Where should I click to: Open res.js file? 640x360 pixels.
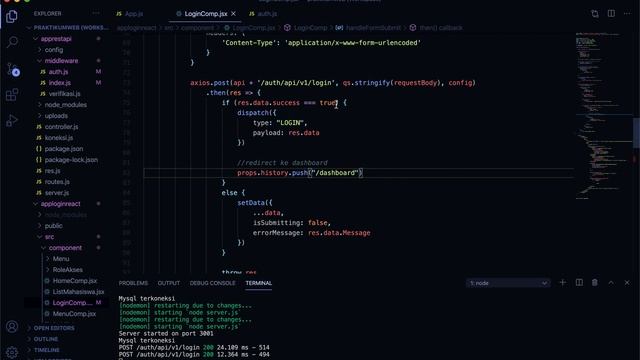pos(52,171)
